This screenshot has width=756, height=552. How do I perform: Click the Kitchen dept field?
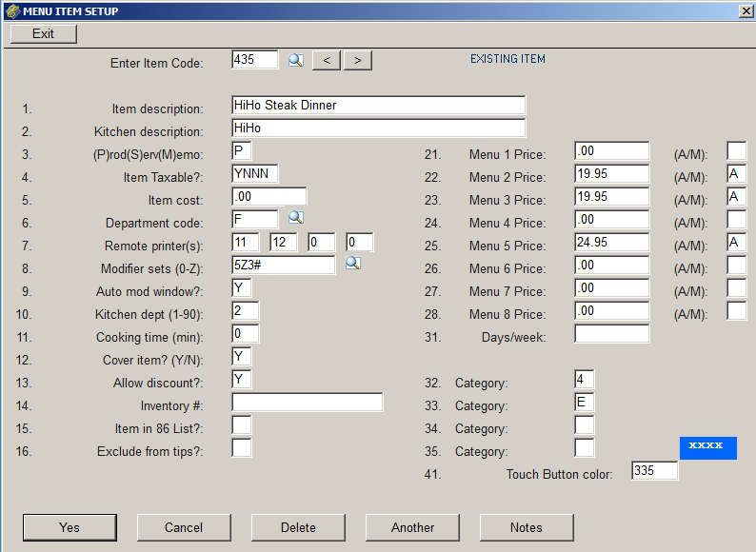(x=245, y=310)
